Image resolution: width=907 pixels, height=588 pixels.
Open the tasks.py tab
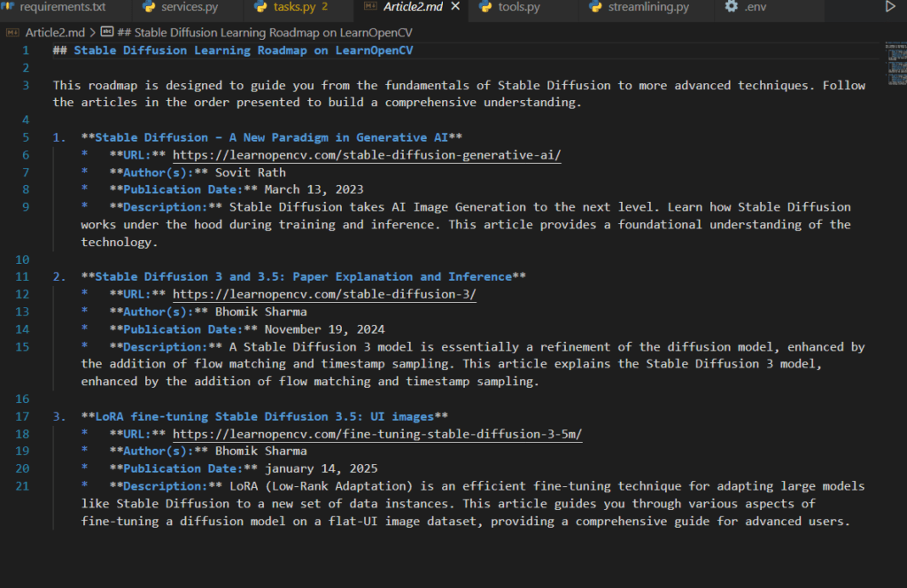point(293,7)
